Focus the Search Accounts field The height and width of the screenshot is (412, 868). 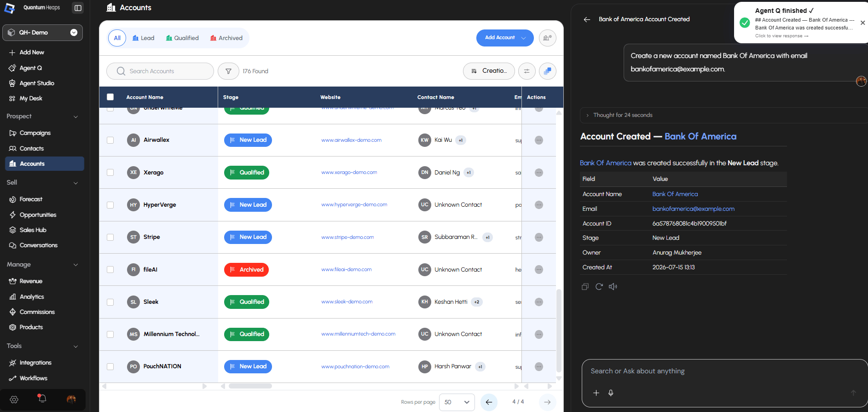160,71
